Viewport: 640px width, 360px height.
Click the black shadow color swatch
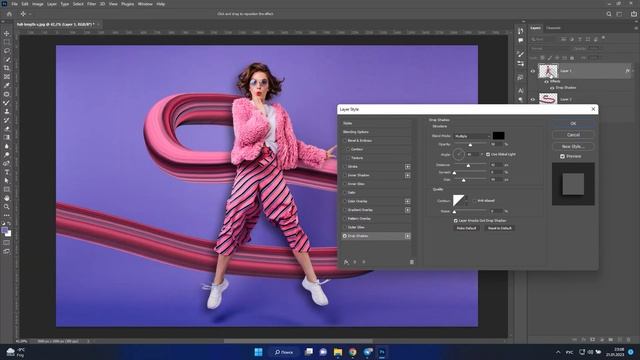[498, 136]
